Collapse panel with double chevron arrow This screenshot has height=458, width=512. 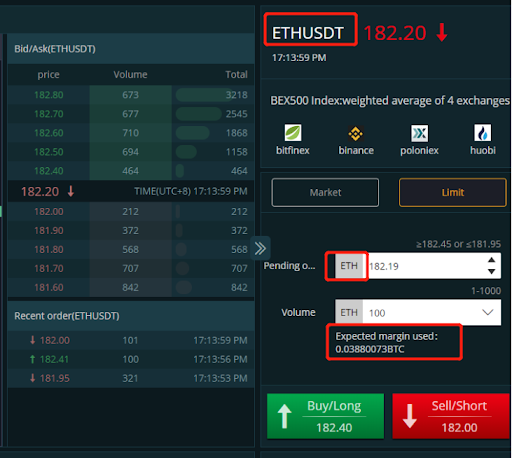(260, 248)
